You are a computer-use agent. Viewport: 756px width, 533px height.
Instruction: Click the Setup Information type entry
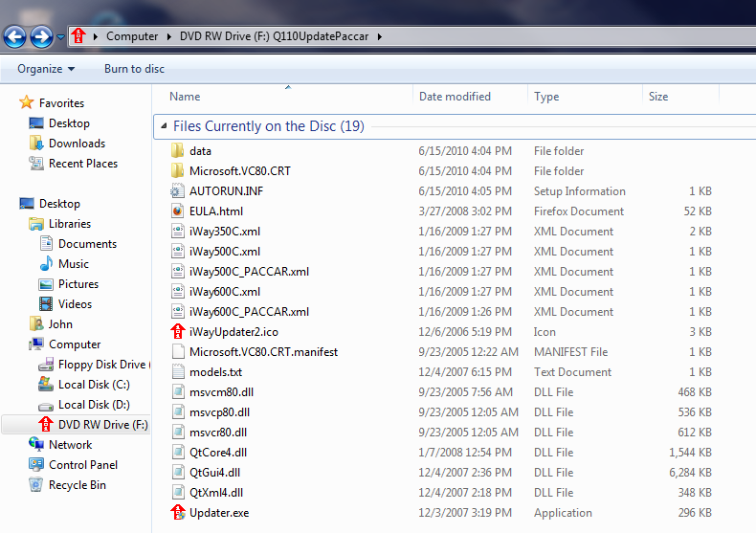pyautogui.click(x=580, y=191)
